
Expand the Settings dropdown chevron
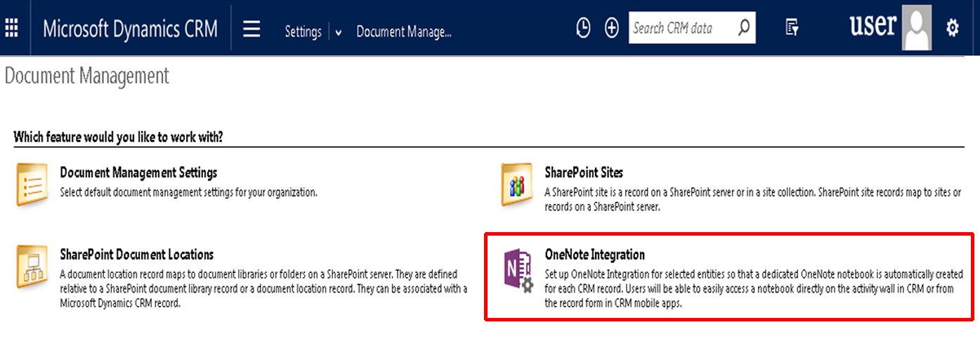click(x=339, y=32)
